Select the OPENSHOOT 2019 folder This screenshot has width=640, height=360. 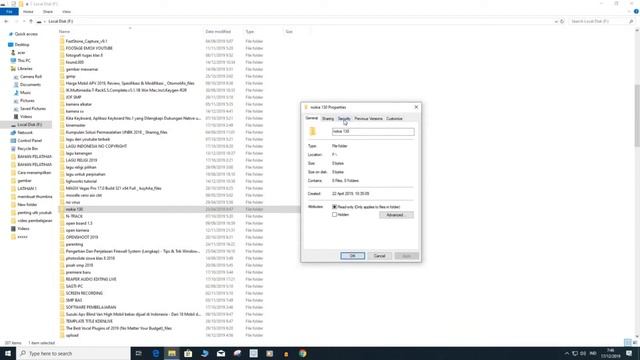tap(82, 237)
